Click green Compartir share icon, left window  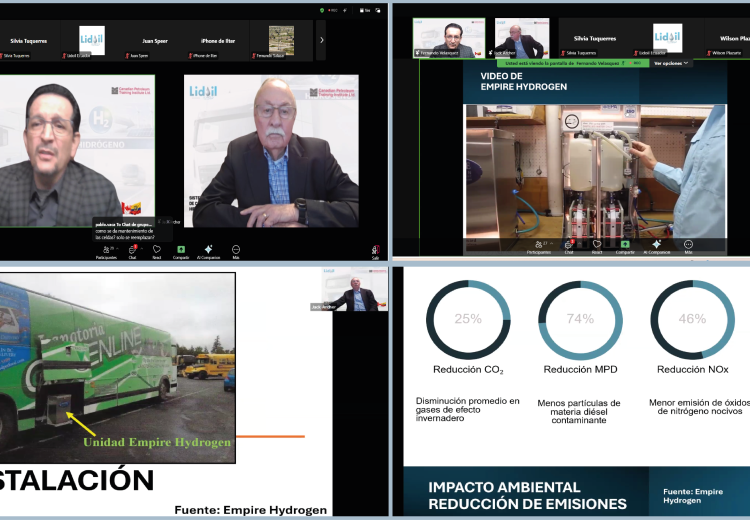181,249
